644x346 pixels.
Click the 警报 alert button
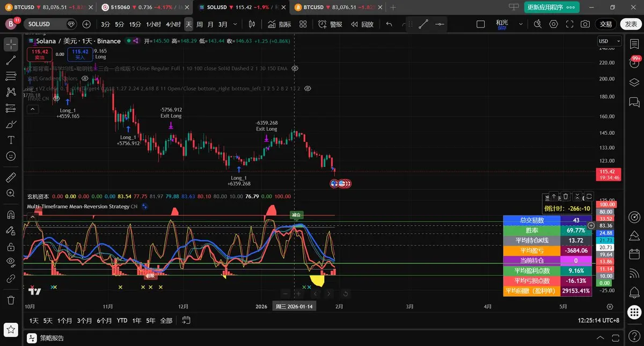330,24
